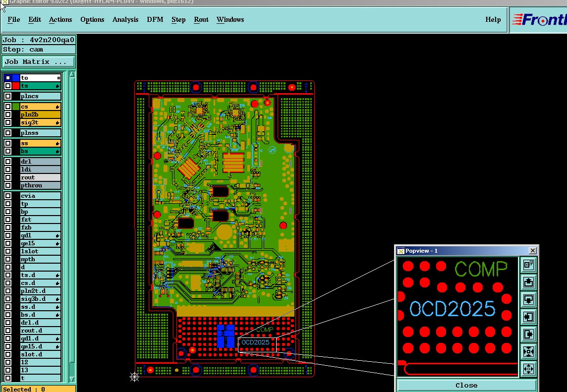
Task: Select the drl.d layer name
Action: [40, 323]
